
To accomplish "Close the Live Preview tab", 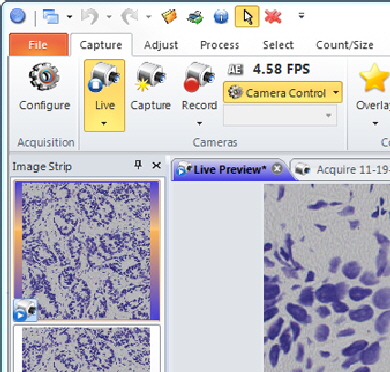I will tap(277, 169).
